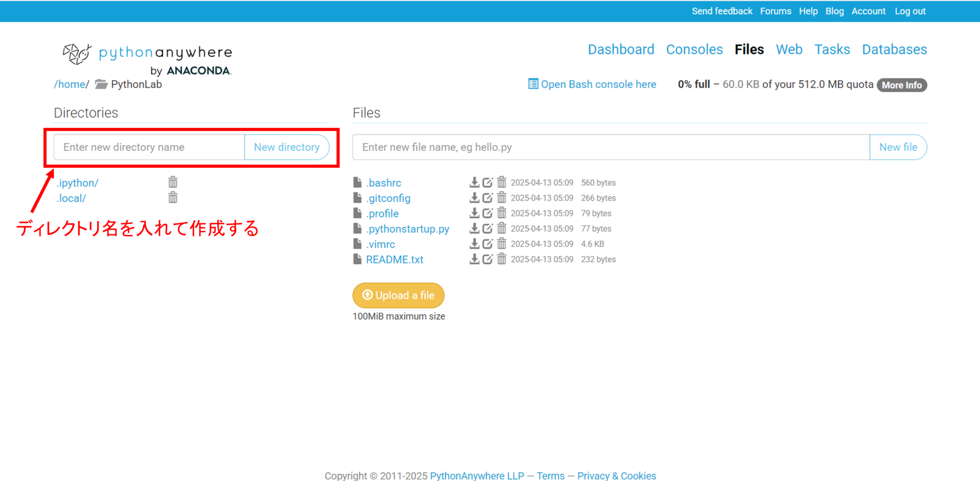Image resolution: width=980 pixels, height=481 pixels.
Task: Focus the new directory name field
Action: 149,147
